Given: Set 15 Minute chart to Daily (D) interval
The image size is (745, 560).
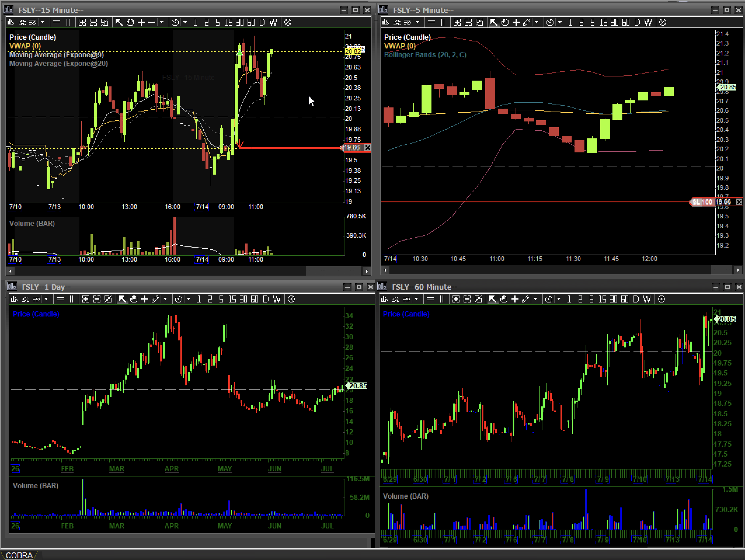Looking at the screenshot, I should click(262, 22).
